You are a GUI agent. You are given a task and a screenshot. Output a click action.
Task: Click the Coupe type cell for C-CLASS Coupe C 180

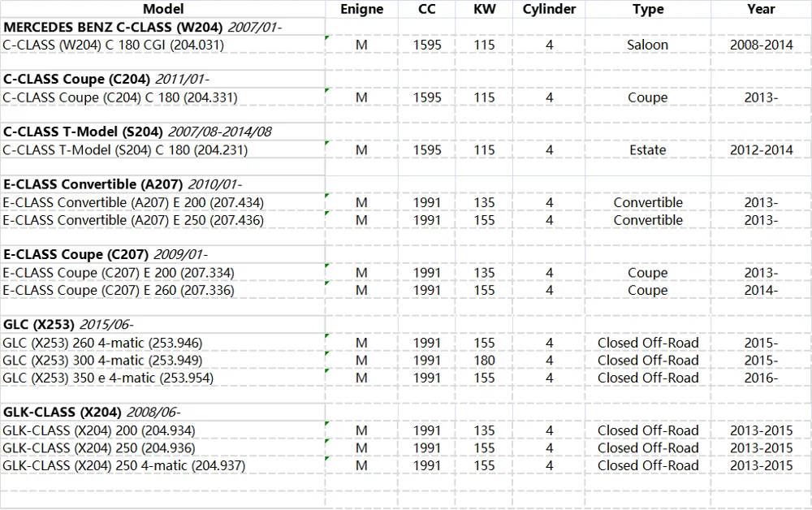tap(647, 97)
